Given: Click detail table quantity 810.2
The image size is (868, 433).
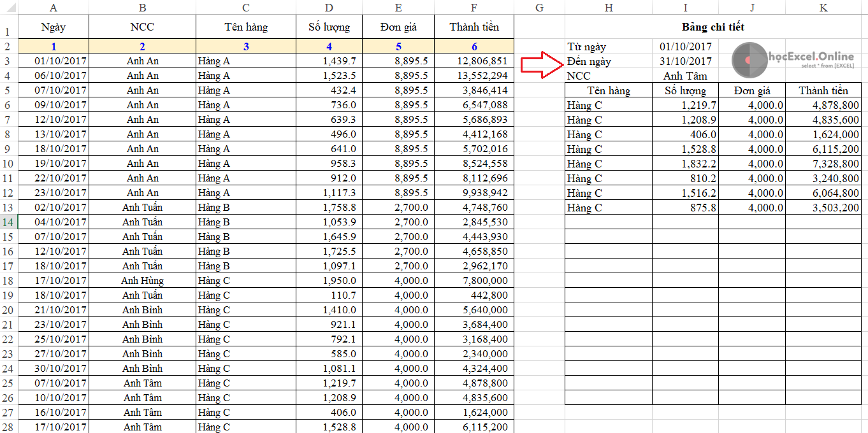Looking at the screenshot, I should point(686,178).
